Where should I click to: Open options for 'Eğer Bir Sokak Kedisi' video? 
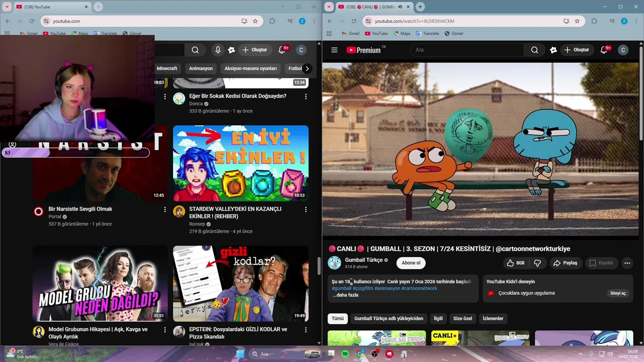point(305,97)
